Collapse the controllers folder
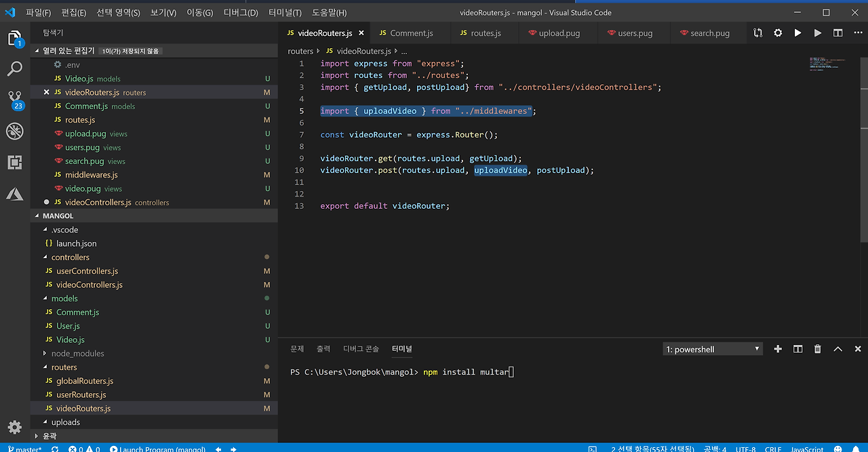 coord(70,257)
